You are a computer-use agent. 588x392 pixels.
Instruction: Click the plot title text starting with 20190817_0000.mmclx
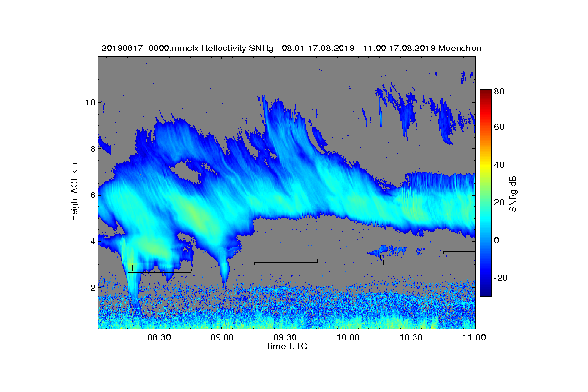point(291,48)
